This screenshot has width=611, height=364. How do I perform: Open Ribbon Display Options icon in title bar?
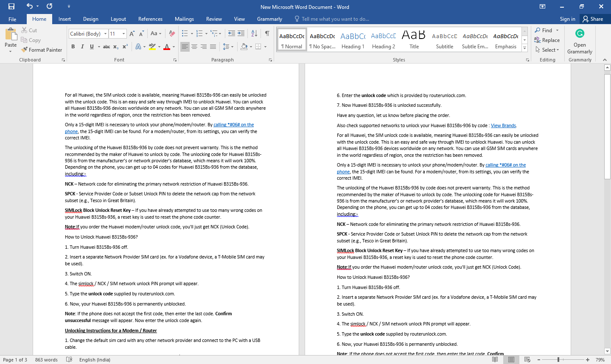(542, 6)
